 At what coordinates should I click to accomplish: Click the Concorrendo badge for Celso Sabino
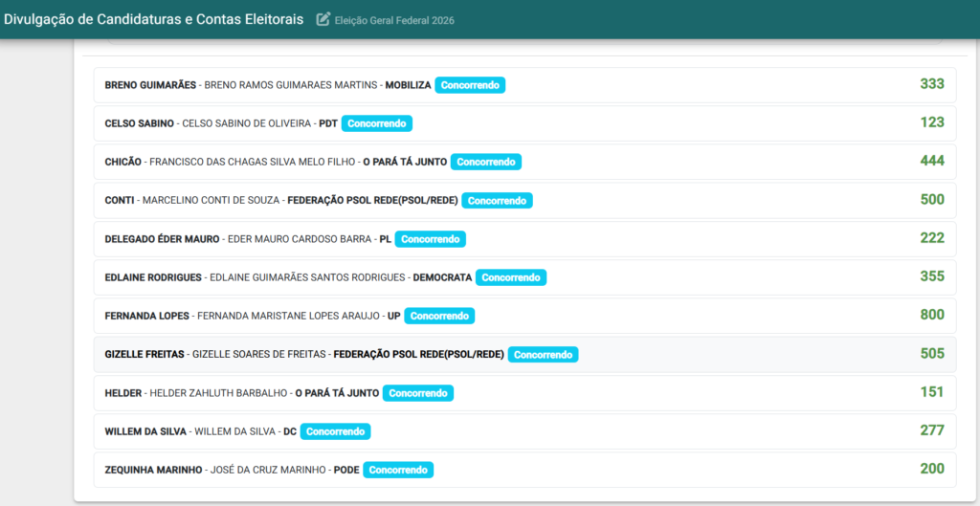(x=377, y=123)
